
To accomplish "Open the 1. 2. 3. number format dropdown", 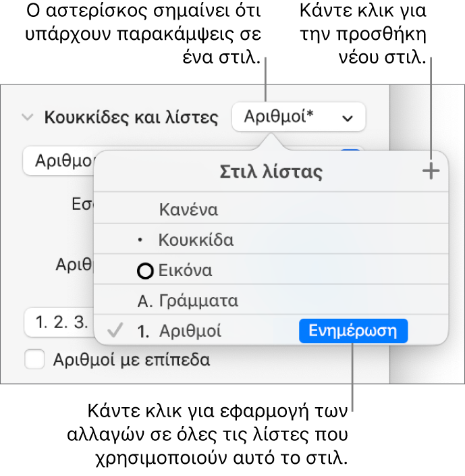I will (x=59, y=322).
